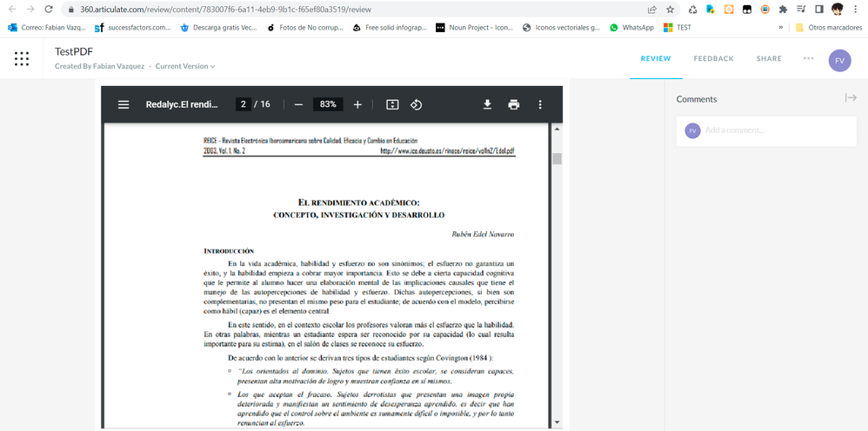
Task: Open the Articulate 360 app grid
Action: [x=22, y=58]
